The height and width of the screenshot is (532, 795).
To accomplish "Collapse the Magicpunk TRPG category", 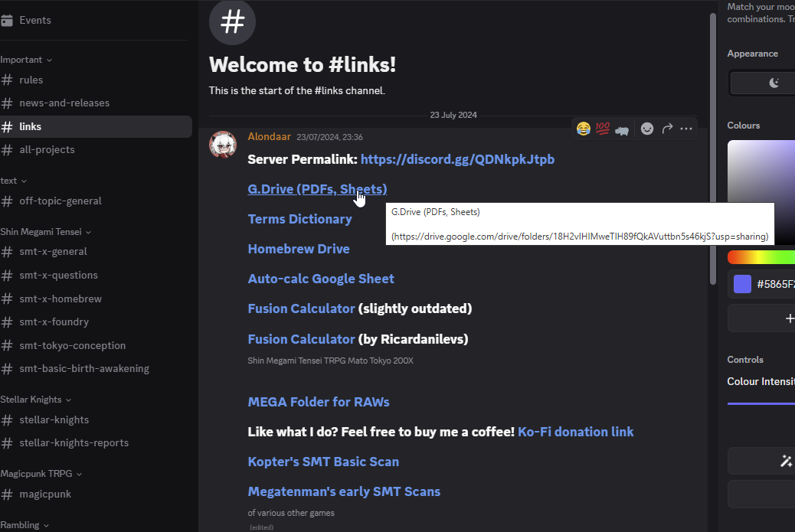I will [41, 474].
